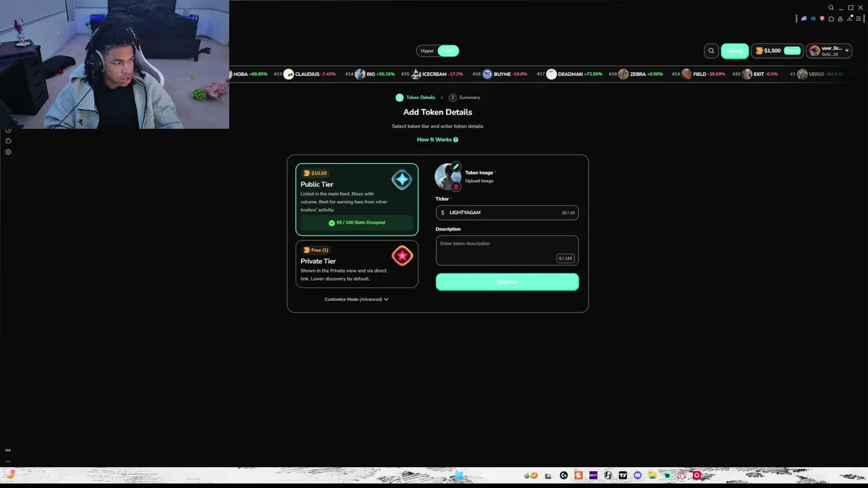Click the CLAUDIUS token avatar in ticker
This screenshot has height=488, width=868.
click(x=288, y=74)
